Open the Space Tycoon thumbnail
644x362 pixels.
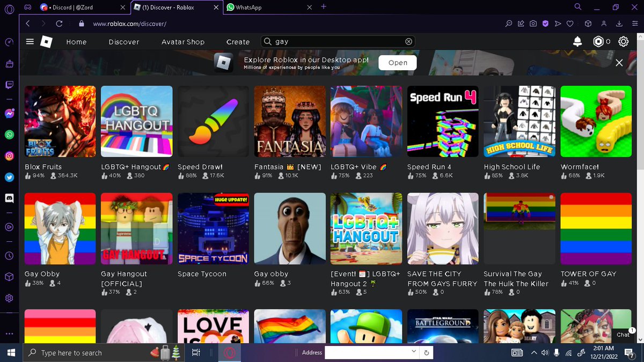coord(213,228)
